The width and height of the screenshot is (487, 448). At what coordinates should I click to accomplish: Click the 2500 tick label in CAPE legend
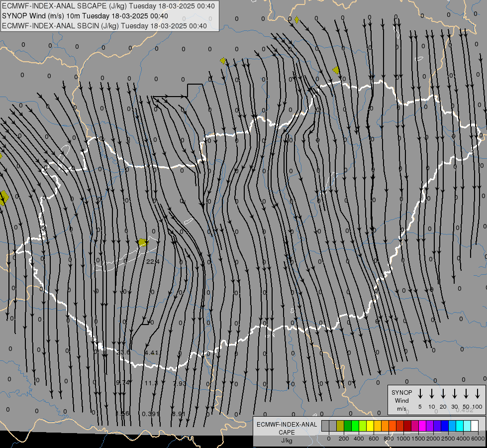coord(448,439)
